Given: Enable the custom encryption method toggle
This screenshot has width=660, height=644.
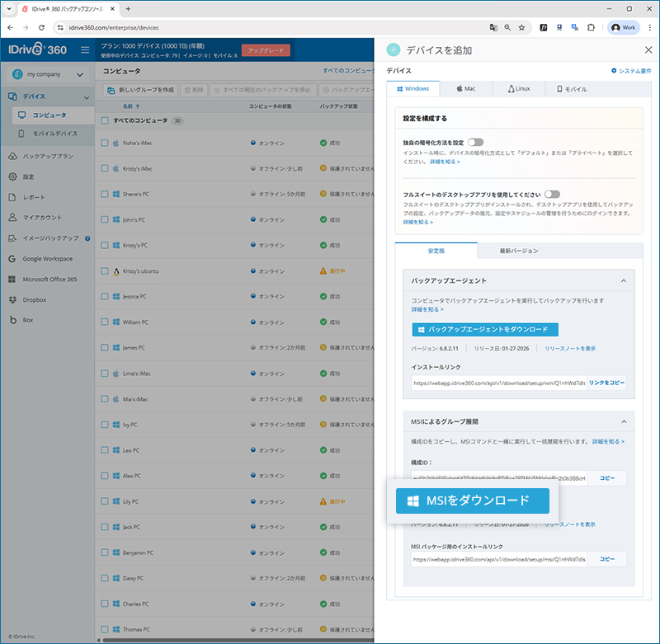Looking at the screenshot, I should coord(475,143).
